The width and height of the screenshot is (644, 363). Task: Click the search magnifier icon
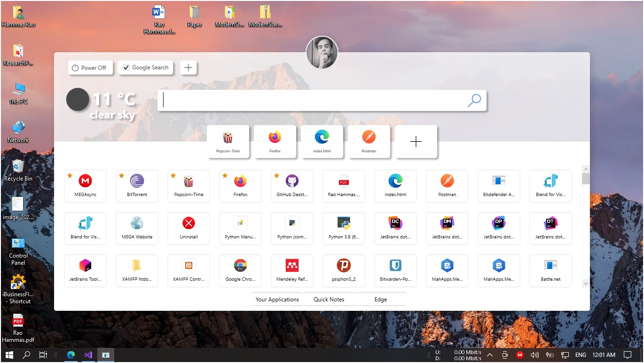point(474,100)
